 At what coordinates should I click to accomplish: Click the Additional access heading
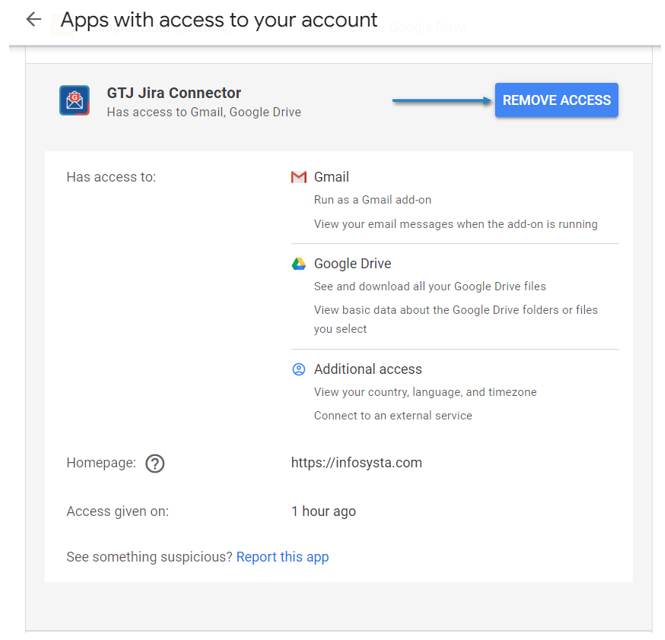point(367,369)
